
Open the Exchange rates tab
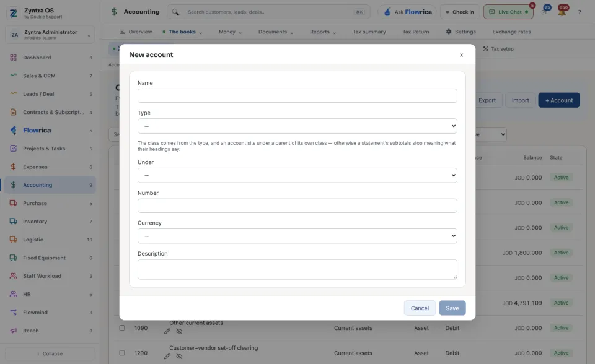point(511,32)
